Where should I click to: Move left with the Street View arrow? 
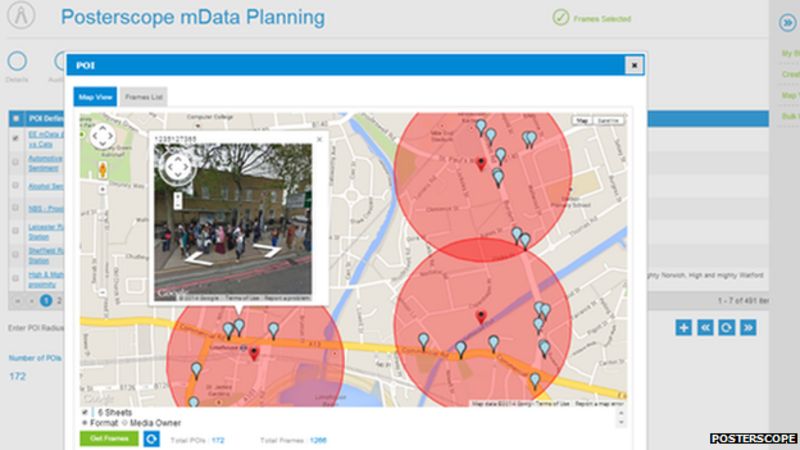(198, 259)
